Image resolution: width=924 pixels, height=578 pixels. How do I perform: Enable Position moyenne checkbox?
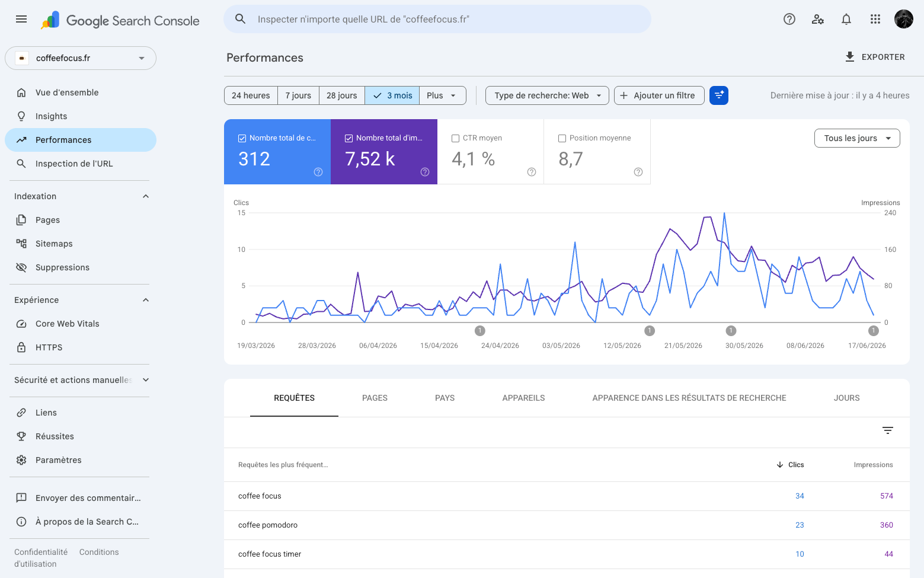(x=562, y=138)
